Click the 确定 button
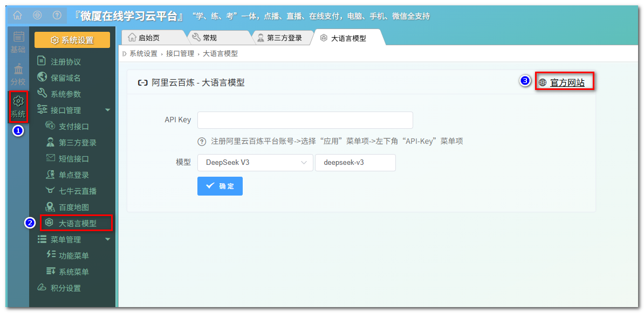 click(220, 186)
